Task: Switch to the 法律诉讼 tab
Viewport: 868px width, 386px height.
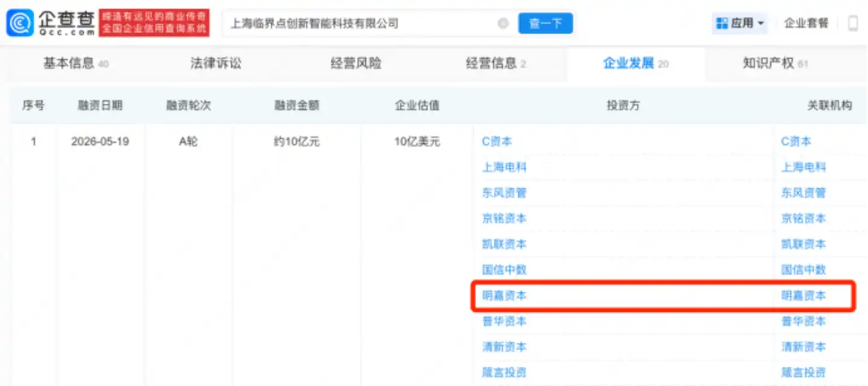Action: [215, 63]
